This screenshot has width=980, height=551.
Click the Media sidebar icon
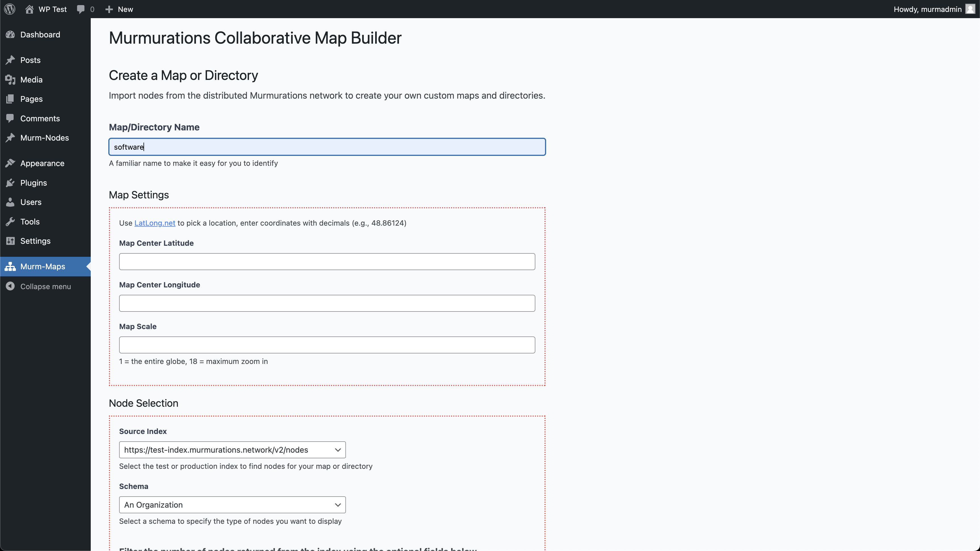click(10, 79)
